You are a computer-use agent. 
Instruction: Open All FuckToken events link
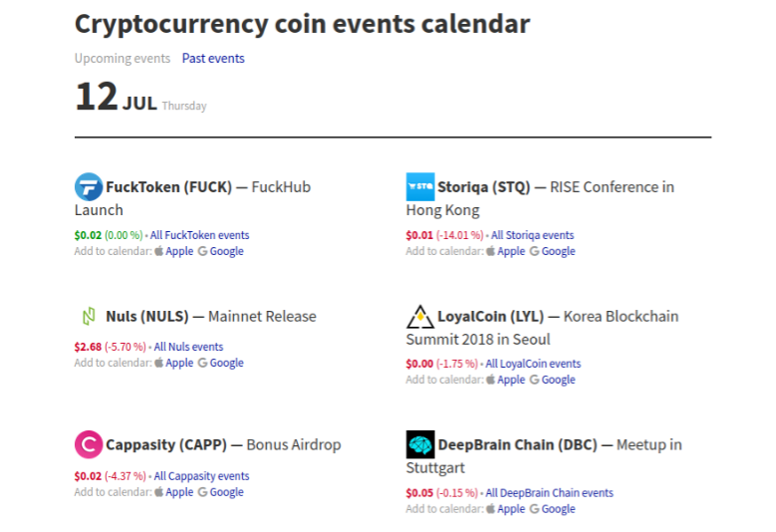199,235
